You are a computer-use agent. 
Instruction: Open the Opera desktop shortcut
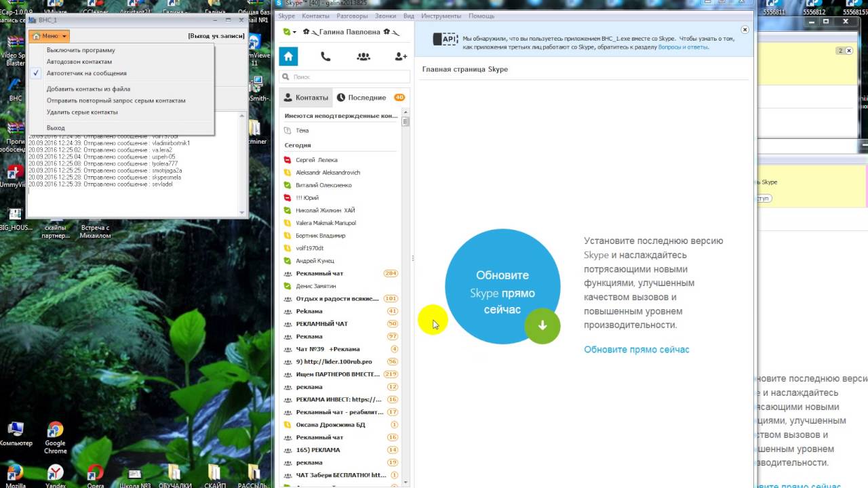[96, 475]
